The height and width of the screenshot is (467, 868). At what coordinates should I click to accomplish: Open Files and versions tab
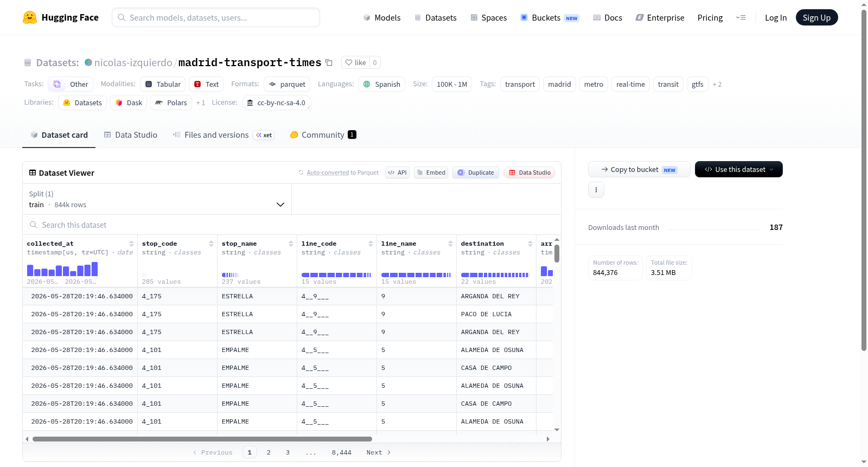[x=224, y=135]
